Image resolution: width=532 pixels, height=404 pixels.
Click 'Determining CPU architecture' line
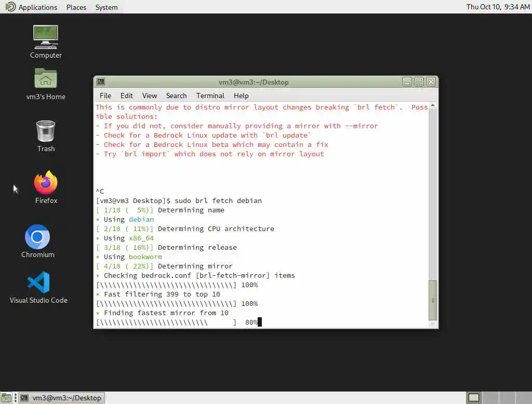point(185,228)
